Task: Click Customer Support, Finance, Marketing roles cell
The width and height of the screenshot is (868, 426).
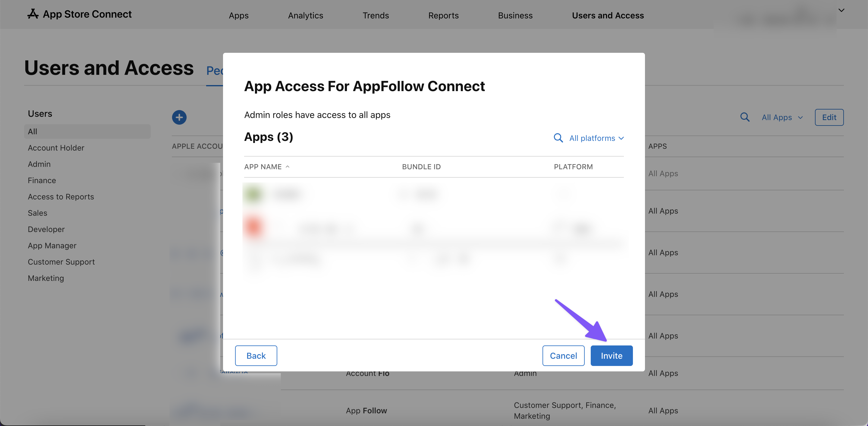Action: tap(565, 411)
